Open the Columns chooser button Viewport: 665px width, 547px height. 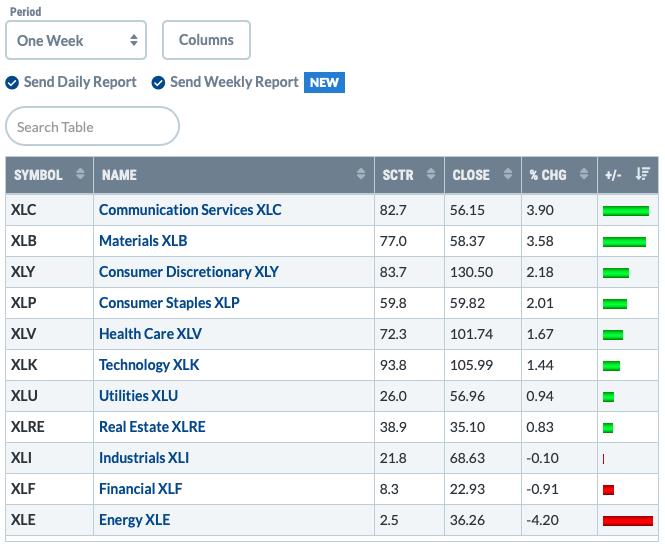(206, 40)
